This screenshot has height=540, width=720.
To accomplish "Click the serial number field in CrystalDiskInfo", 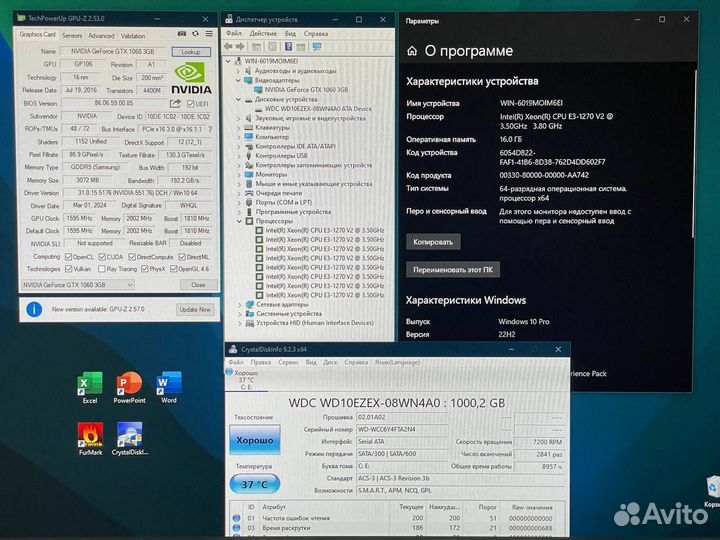I will point(402,429).
